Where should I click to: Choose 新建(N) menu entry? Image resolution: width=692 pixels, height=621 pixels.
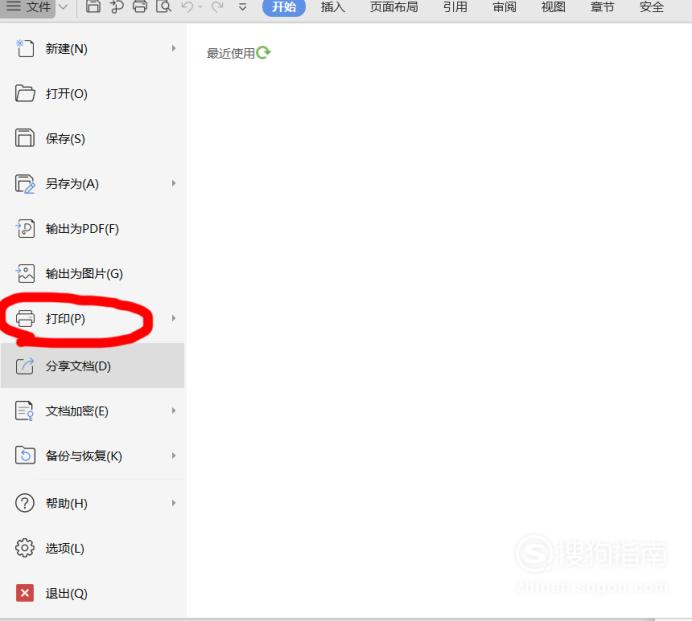coord(93,49)
